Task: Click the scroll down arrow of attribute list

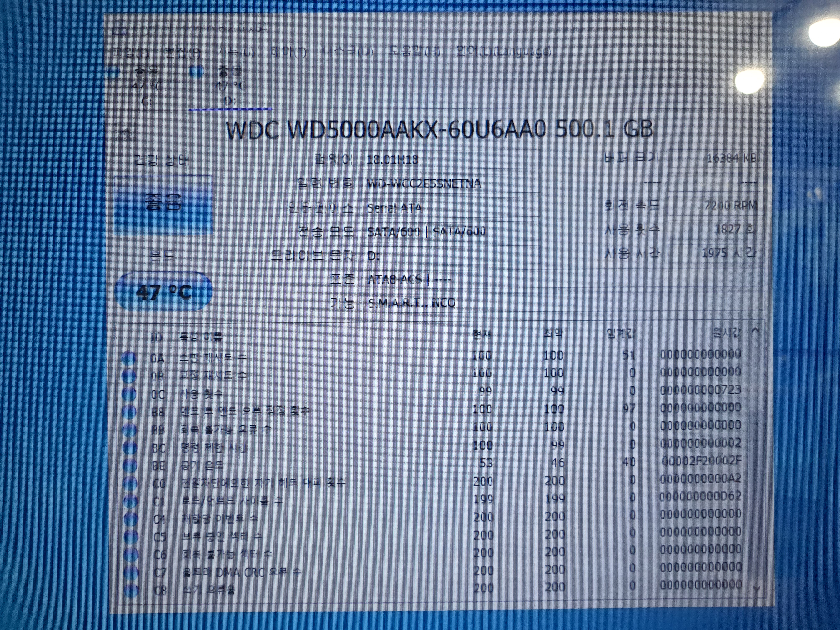Action: click(x=756, y=589)
